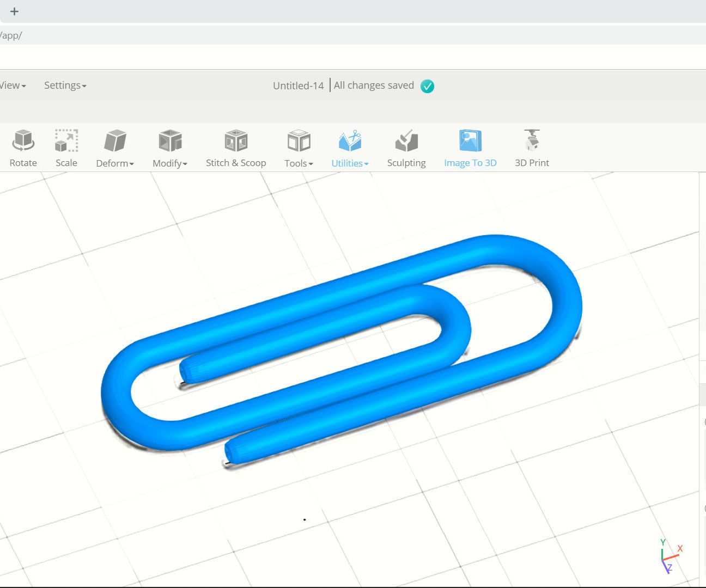This screenshot has height=588, width=706.
Task: Open the Deform dropdown
Action: (114, 147)
